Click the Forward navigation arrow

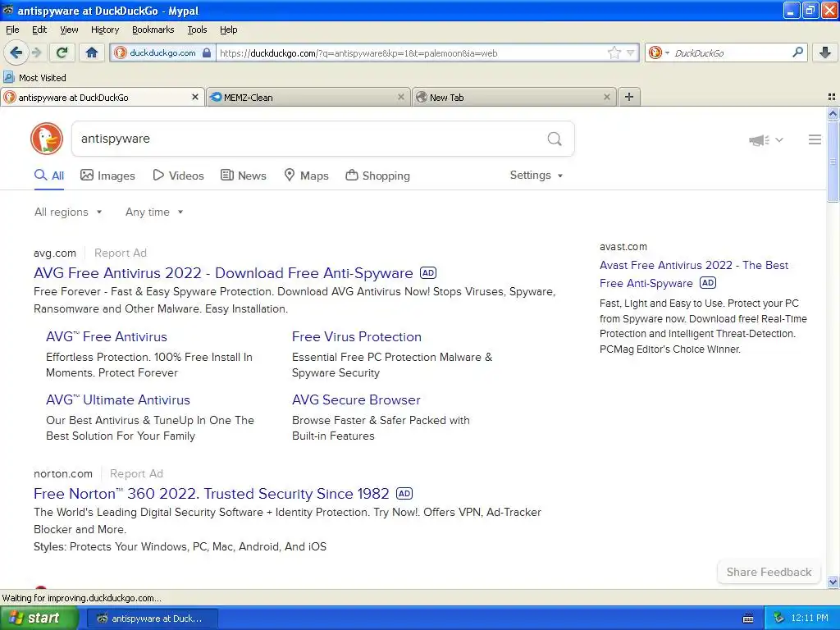pyautogui.click(x=36, y=52)
